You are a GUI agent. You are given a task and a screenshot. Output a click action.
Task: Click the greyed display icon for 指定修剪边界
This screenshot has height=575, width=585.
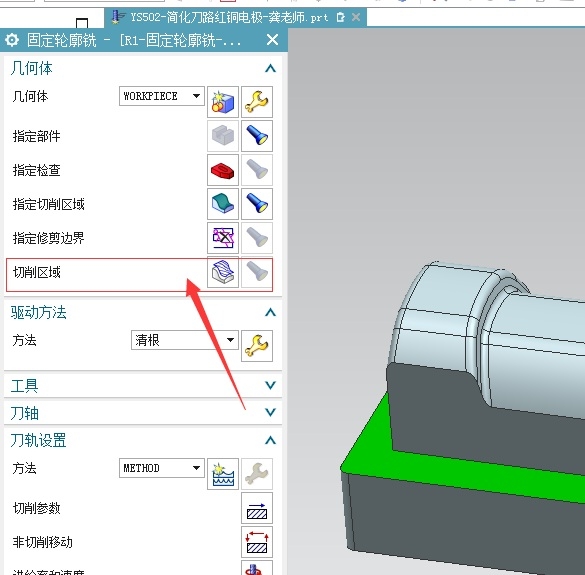pyautogui.click(x=257, y=238)
